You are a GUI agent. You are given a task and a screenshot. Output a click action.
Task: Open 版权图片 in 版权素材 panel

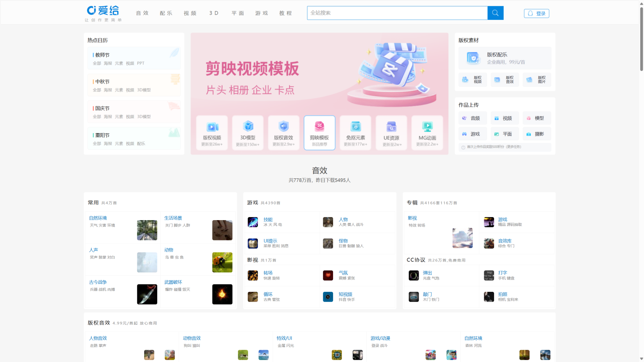click(x=537, y=79)
